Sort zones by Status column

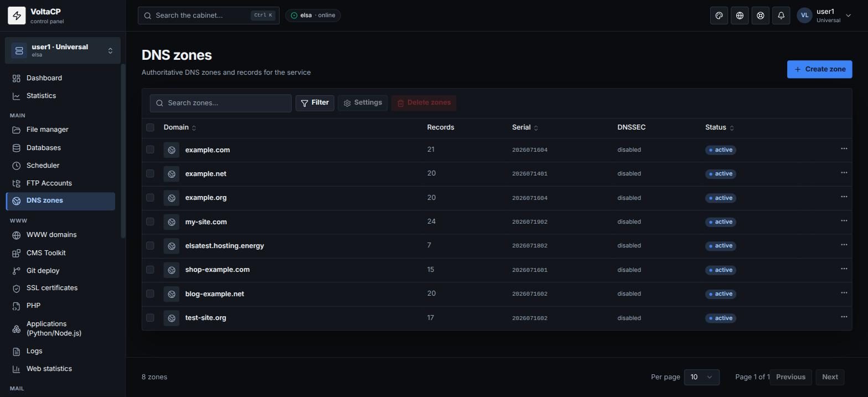click(720, 127)
